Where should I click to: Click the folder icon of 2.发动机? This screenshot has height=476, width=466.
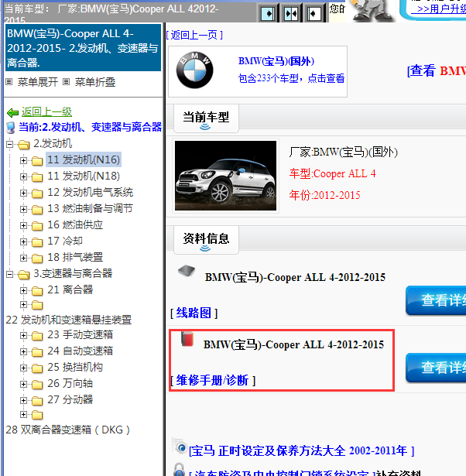pos(24,145)
